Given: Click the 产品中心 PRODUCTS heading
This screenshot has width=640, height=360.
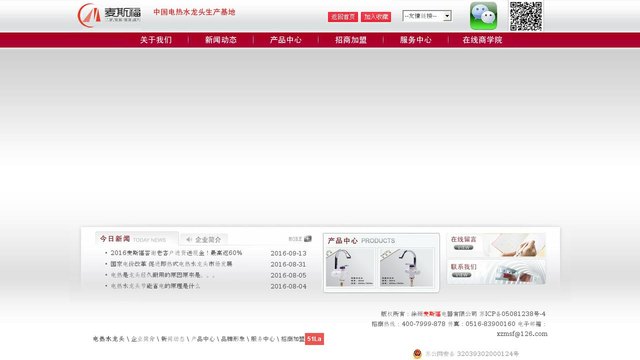Looking at the screenshot, I should (361, 241).
